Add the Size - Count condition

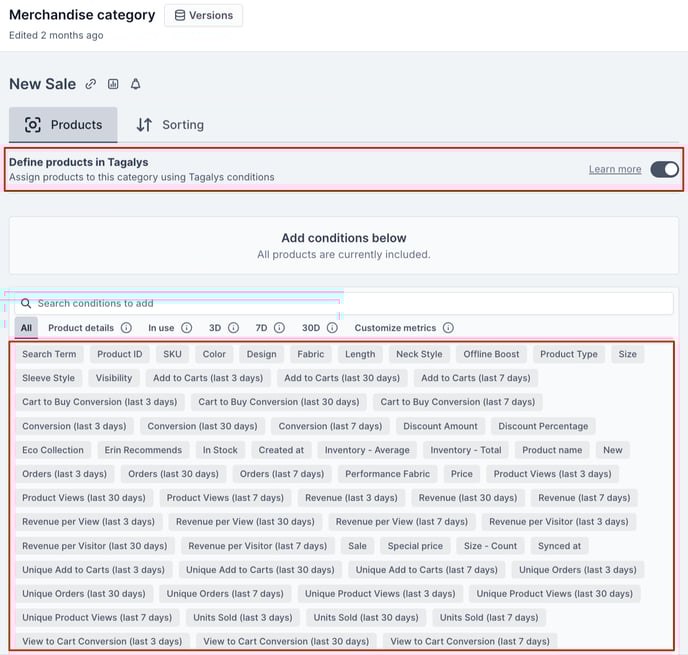point(491,546)
